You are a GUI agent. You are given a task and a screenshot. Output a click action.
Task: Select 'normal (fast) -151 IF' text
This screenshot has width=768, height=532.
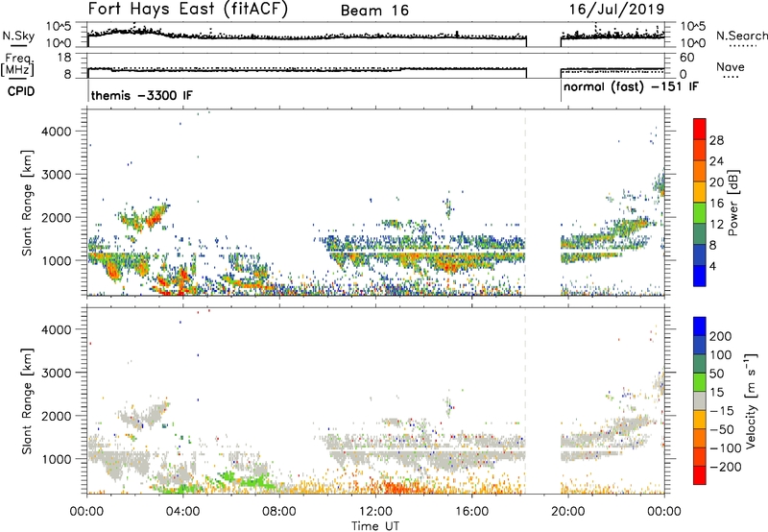pos(631,87)
